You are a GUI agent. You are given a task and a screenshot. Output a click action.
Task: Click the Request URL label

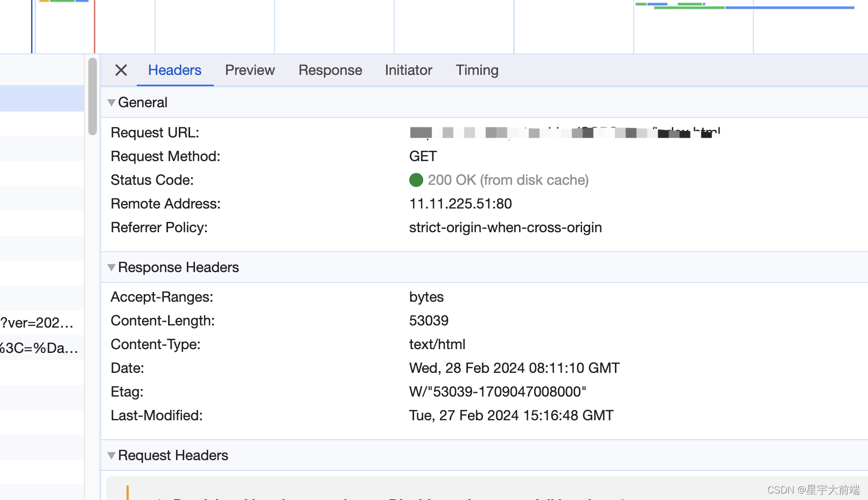tap(155, 133)
